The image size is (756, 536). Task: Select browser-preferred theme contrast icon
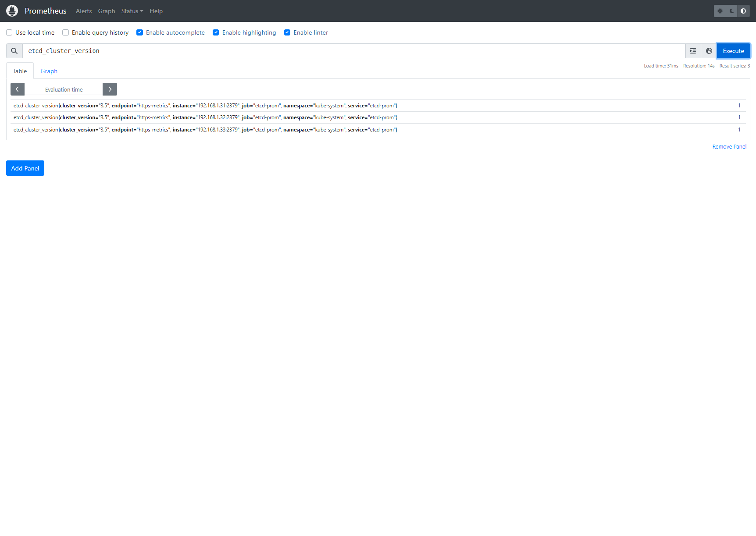743,11
